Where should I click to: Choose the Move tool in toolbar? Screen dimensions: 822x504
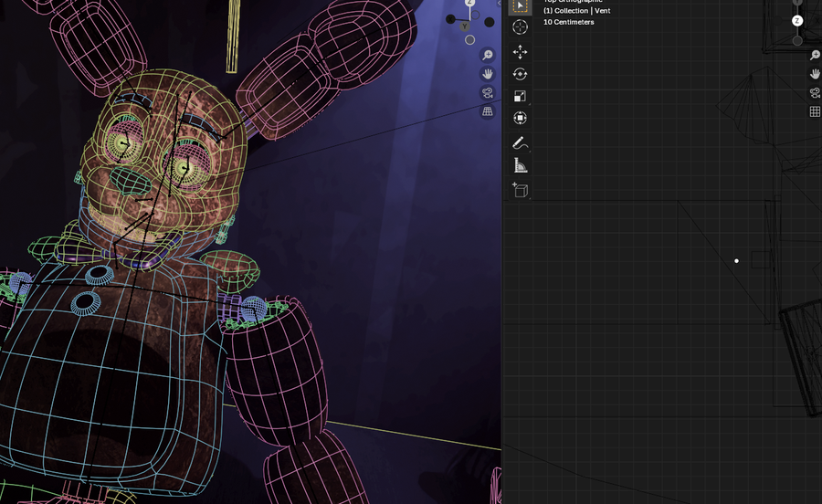[520, 52]
